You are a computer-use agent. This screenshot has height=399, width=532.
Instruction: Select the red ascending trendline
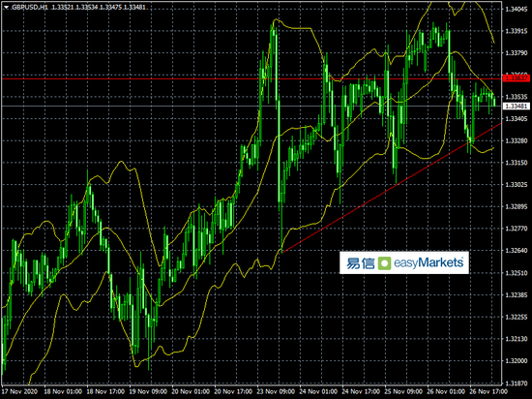coord(391,188)
